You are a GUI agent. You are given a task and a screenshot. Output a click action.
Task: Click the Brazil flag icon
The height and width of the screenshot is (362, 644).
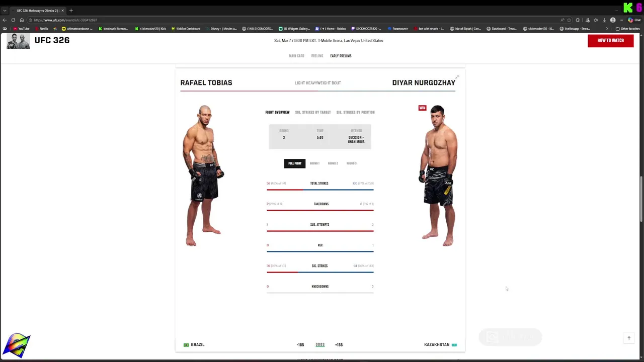(186, 345)
